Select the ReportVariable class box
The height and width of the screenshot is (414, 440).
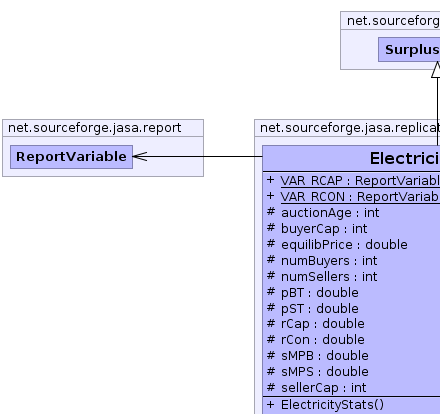pos(71,157)
